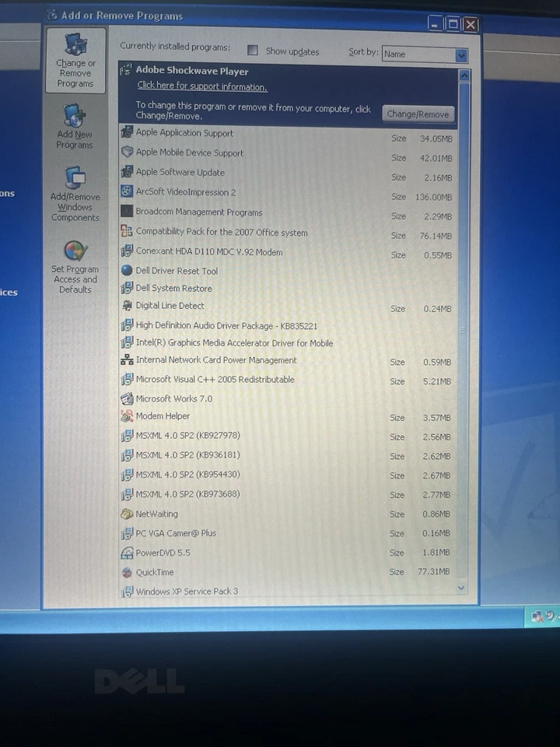This screenshot has width=560, height=747.
Task: Minimize the Add or Remove Programs window
Action: coord(435,23)
